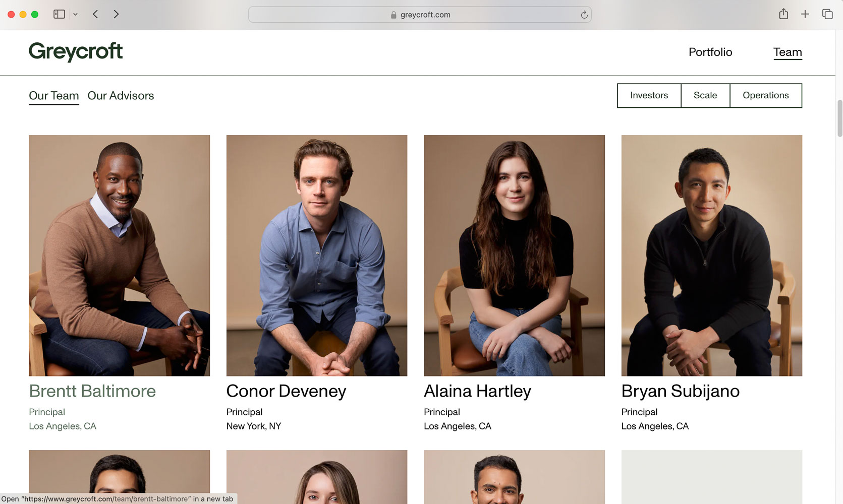Viewport: 843px width, 504px height.
Task: Open Brentt Baltimore's portrait photo
Action: coord(119,256)
